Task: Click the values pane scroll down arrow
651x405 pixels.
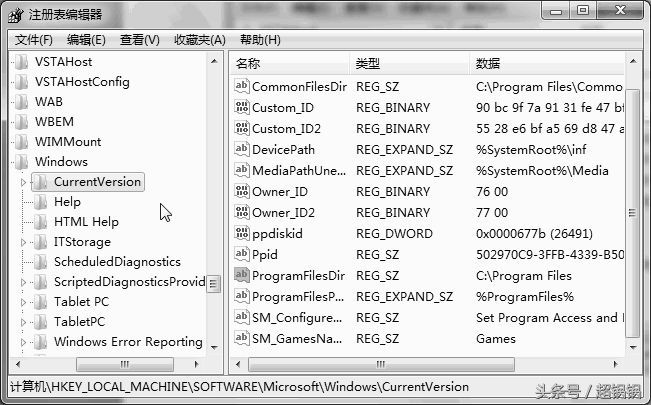Action: pyautogui.click(x=633, y=347)
